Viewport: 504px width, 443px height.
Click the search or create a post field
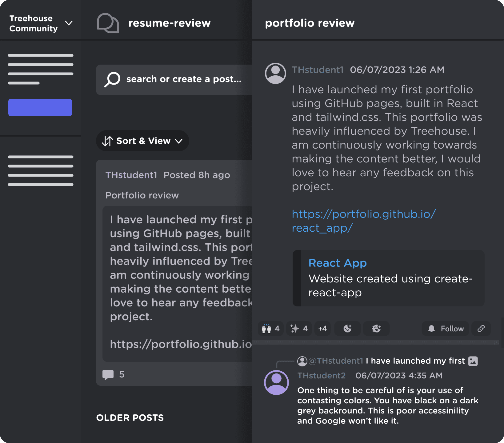click(183, 79)
